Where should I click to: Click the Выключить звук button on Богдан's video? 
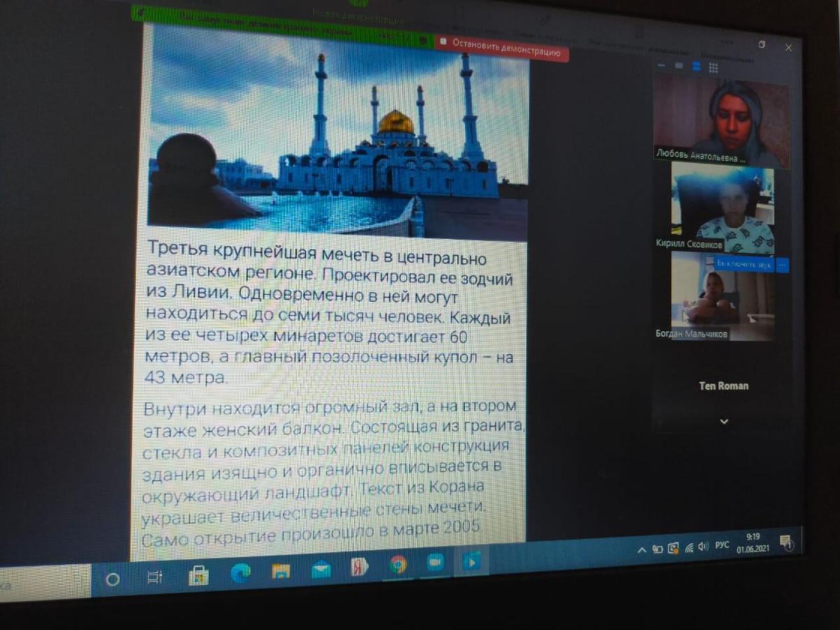tap(744, 265)
